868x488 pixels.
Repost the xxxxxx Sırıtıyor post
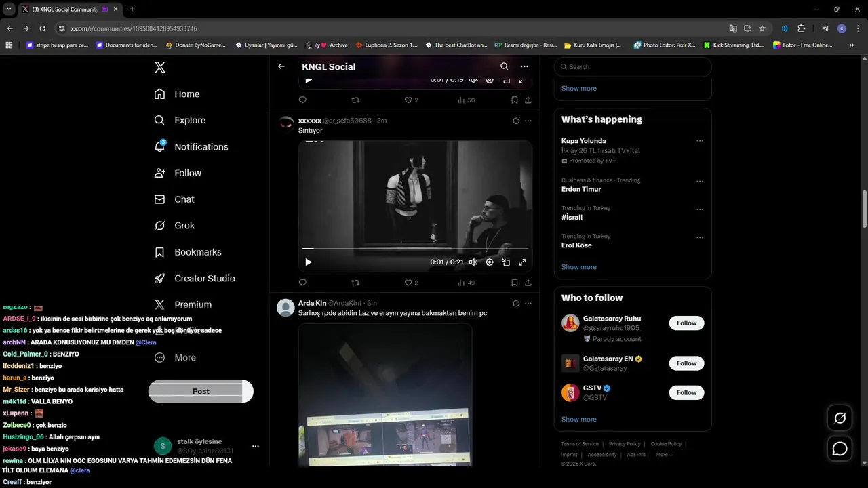tap(355, 283)
